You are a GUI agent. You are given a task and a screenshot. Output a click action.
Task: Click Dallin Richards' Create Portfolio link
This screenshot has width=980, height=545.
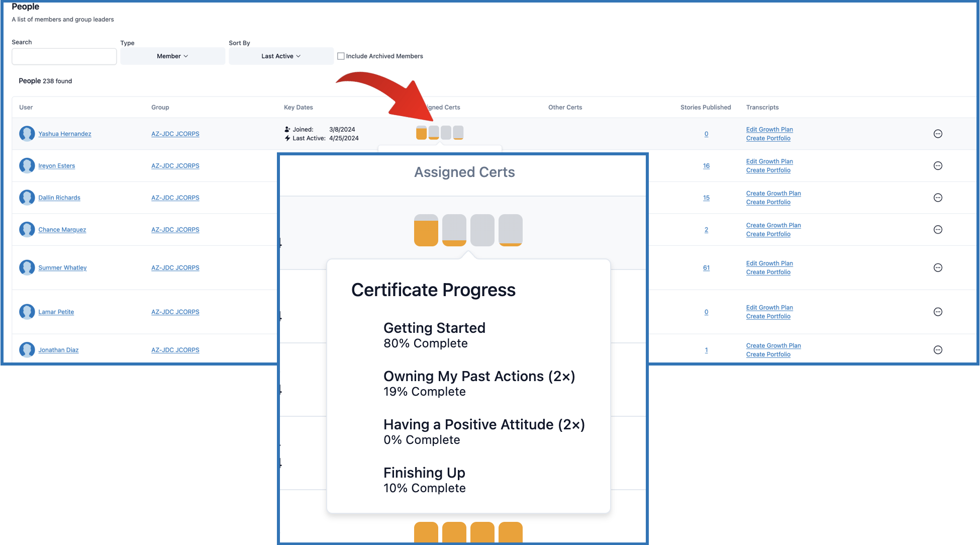coord(768,202)
